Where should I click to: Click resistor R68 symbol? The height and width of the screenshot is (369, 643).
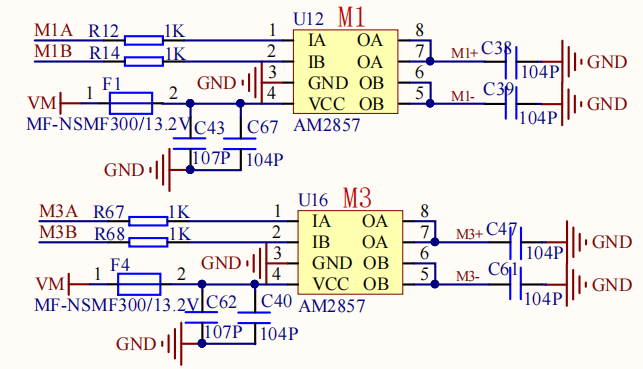(x=148, y=242)
